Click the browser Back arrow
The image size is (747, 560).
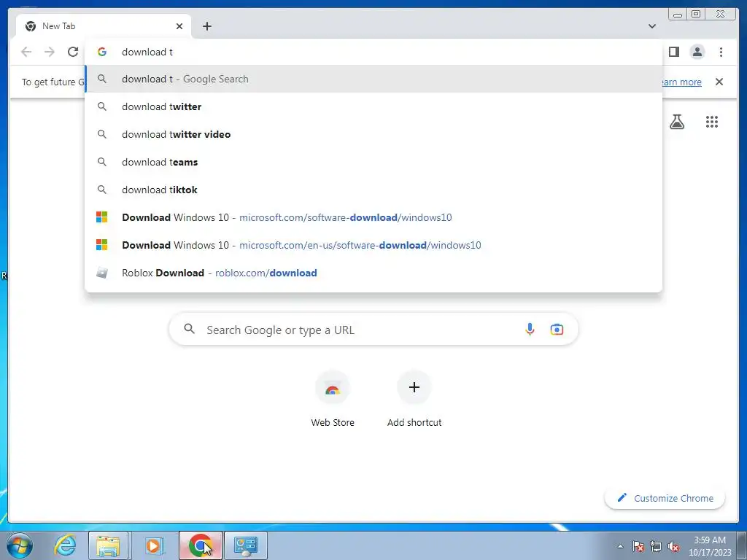[x=26, y=52]
